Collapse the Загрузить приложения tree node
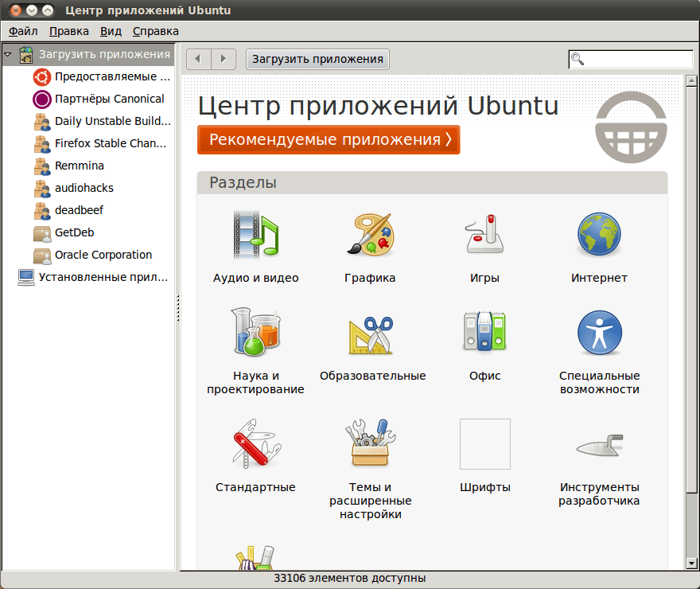 (8, 54)
